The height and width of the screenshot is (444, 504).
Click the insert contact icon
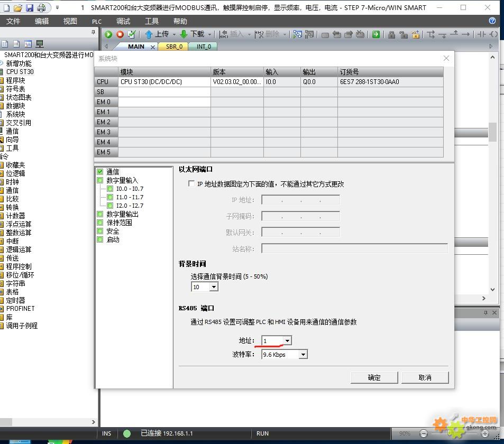pos(481,34)
